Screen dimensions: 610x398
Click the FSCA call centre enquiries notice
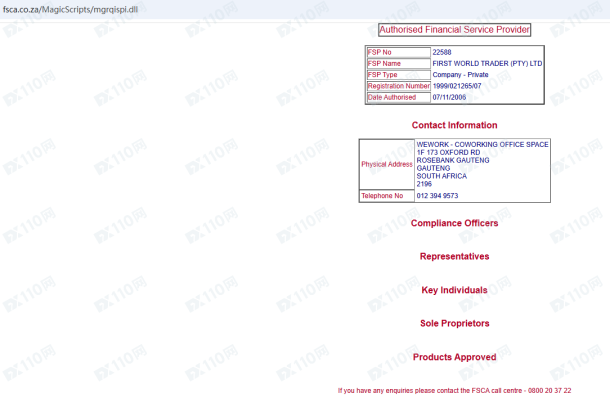[x=454, y=390]
